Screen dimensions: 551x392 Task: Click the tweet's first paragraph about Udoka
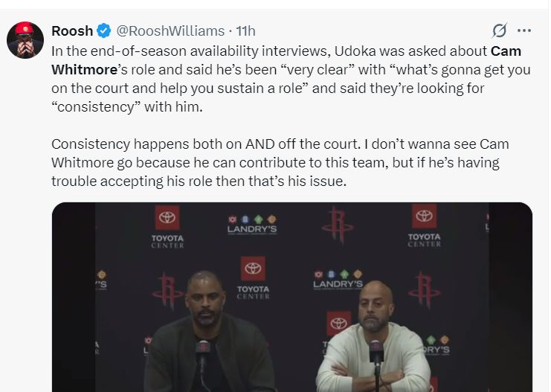[291, 79]
